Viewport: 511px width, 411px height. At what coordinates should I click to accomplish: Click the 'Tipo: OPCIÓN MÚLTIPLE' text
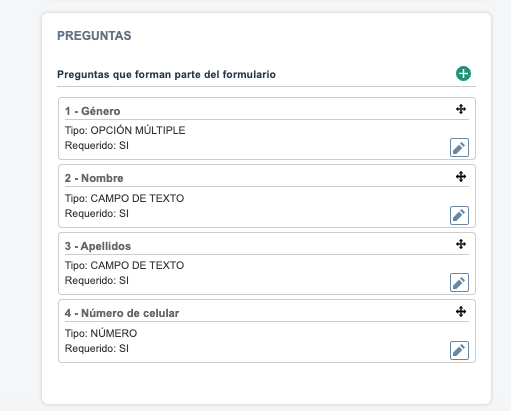pos(125,130)
